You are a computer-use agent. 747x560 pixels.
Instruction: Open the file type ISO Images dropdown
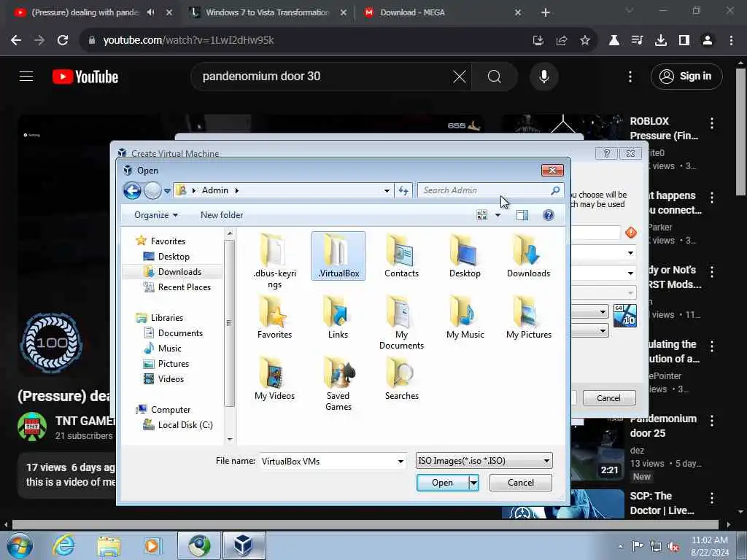click(x=484, y=461)
